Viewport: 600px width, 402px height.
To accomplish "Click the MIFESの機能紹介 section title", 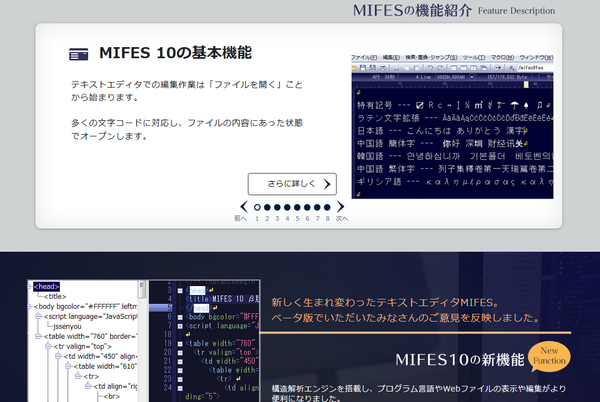I will coord(412,10).
